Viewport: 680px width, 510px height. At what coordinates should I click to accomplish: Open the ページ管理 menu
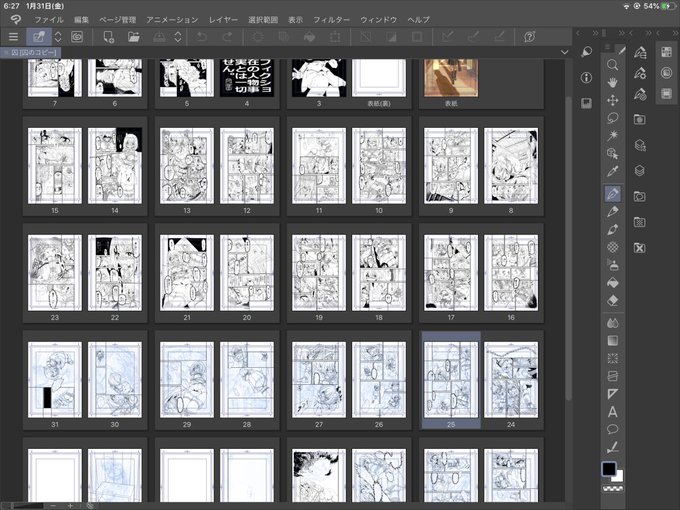click(118, 20)
